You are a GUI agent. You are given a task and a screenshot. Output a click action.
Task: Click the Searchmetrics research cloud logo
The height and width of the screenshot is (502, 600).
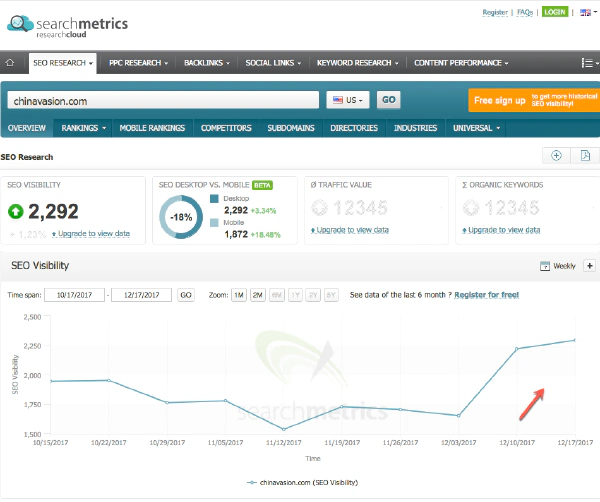pos(68,26)
